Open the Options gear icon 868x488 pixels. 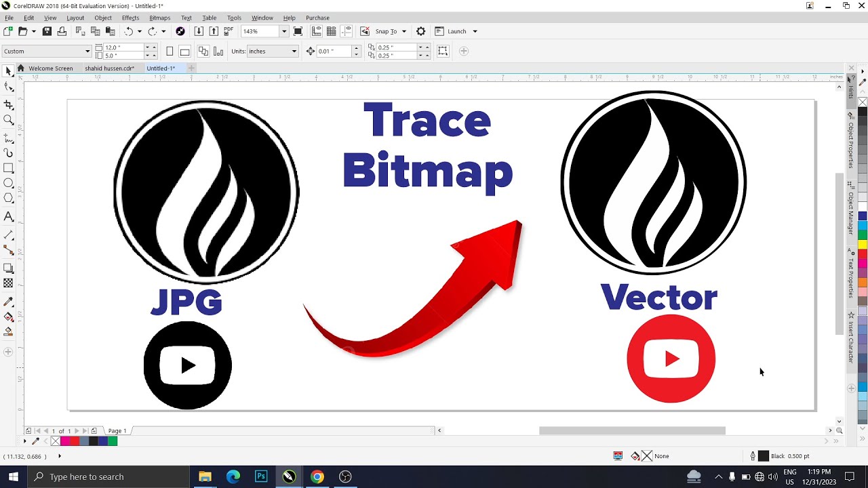click(420, 31)
